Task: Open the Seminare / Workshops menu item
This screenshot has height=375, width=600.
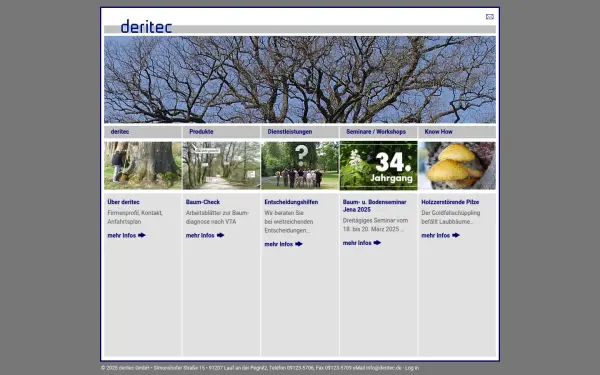Action: 376,132
